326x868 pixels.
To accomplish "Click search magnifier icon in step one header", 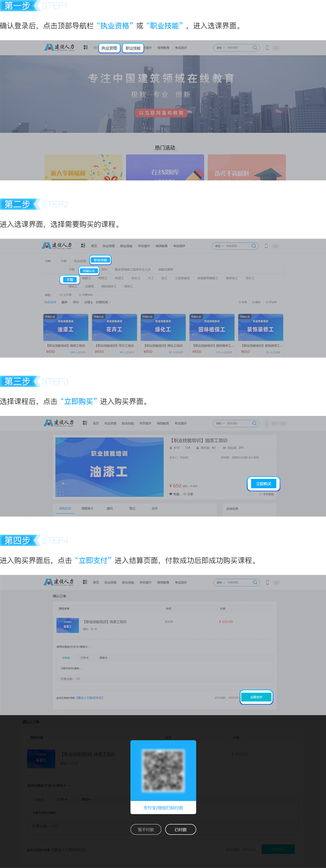I will click(255, 47).
